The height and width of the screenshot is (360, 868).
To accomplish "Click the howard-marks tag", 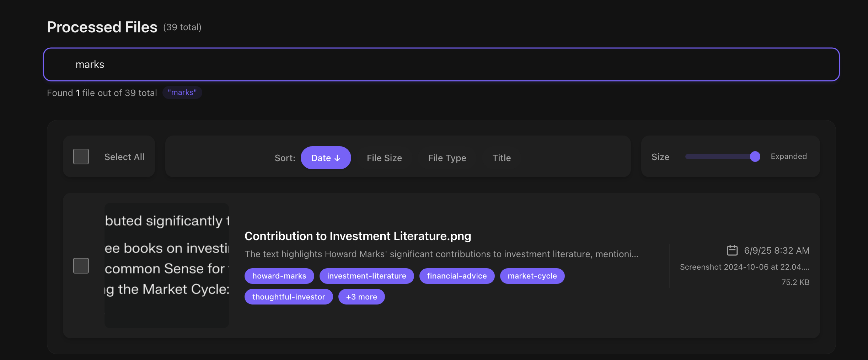I will click(x=279, y=276).
